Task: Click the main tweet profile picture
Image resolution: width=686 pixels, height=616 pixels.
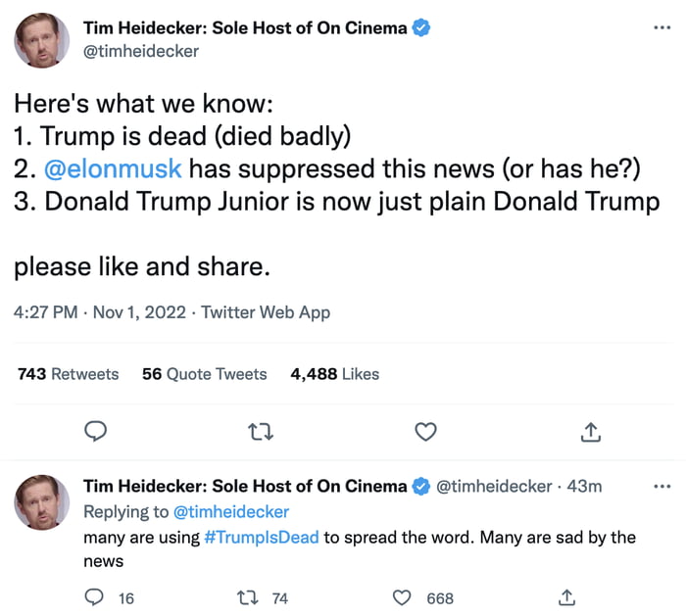Action: 42,40
